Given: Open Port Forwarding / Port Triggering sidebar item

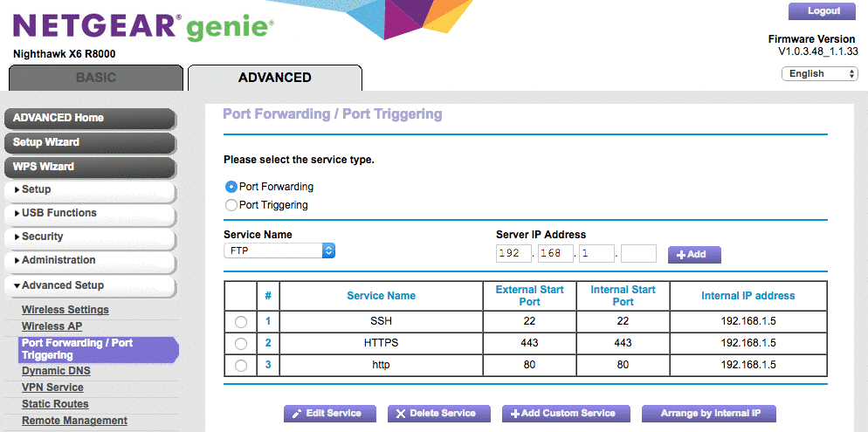Looking at the screenshot, I should tap(98, 350).
